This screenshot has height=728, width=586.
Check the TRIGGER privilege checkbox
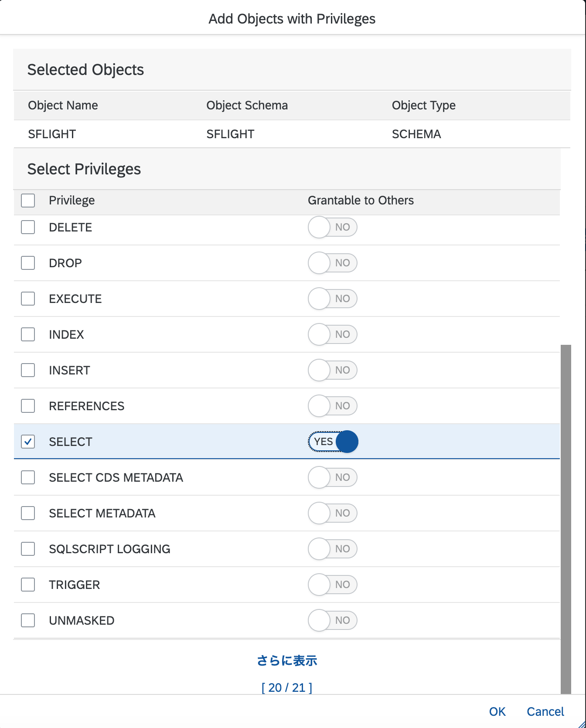tap(28, 585)
